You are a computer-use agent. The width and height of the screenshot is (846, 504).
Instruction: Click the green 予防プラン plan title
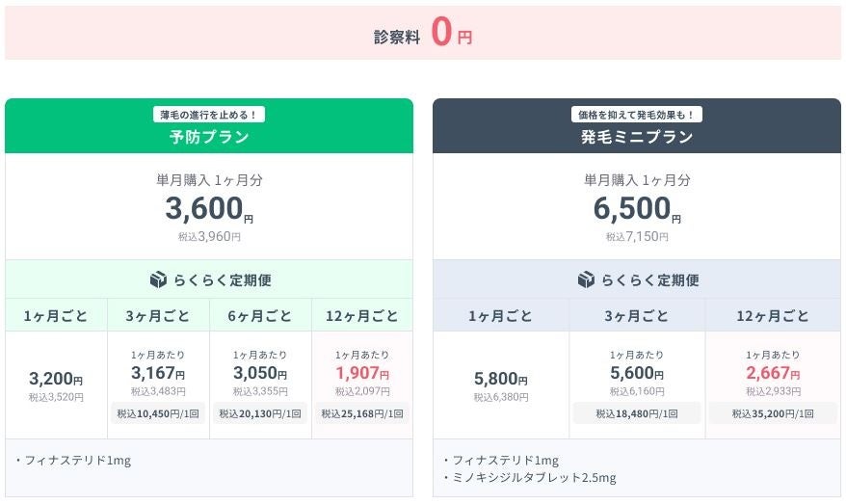(x=209, y=137)
